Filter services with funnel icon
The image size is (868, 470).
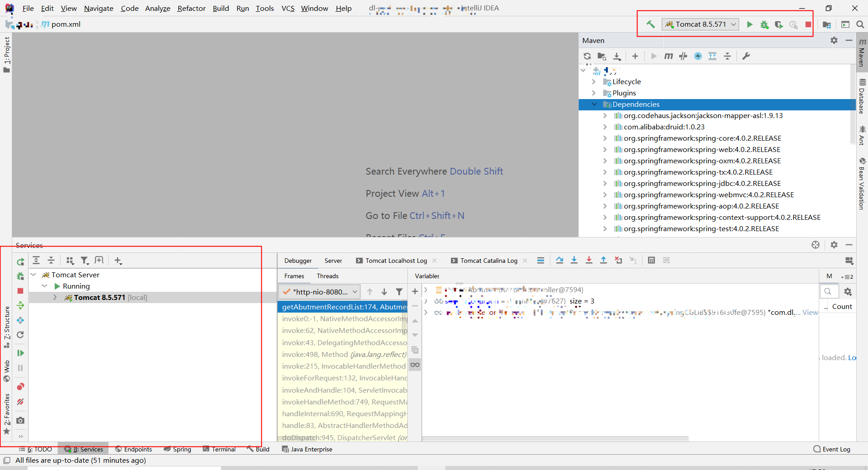point(85,260)
